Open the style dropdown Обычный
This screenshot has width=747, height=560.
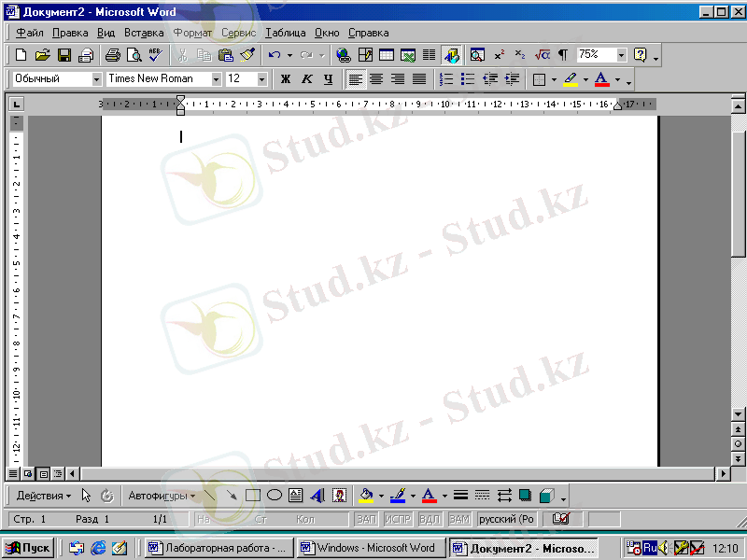(x=97, y=79)
